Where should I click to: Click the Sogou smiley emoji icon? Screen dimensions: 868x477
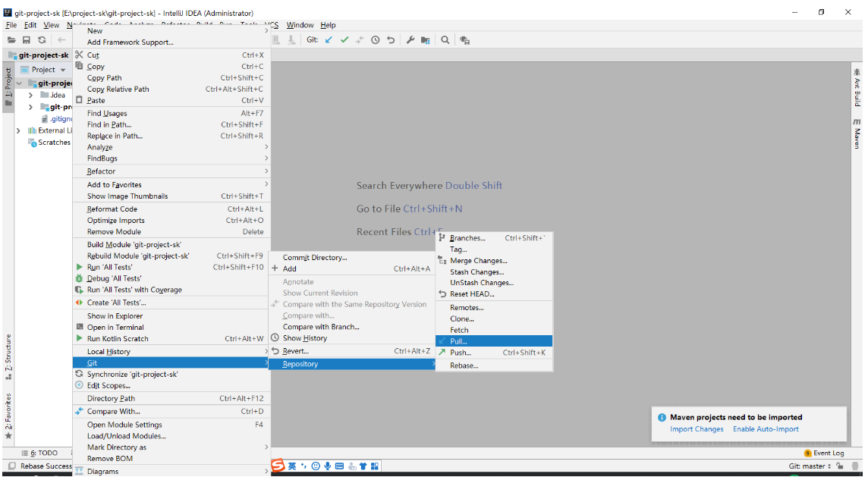coord(316,466)
